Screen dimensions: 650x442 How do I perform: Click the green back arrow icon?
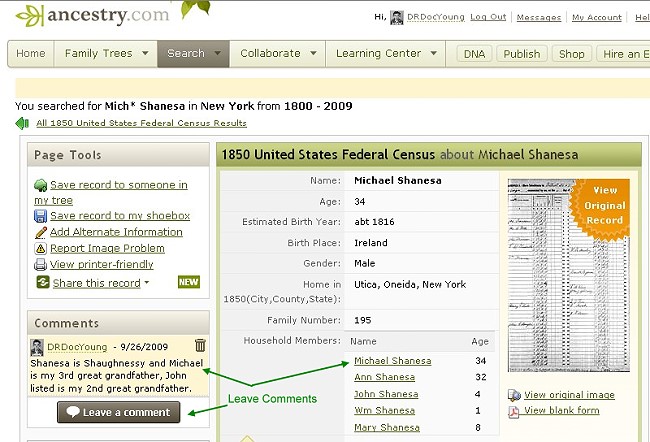pyautogui.click(x=22, y=123)
